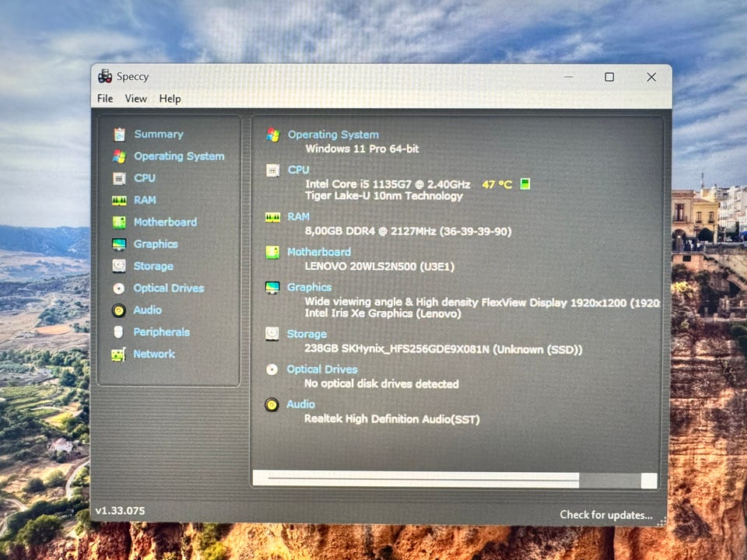Open the View menu
Image resolution: width=747 pixels, height=560 pixels.
(x=135, y=99)
